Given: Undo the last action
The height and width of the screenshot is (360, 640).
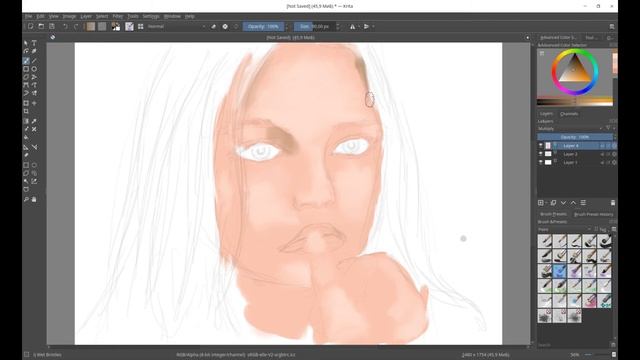Looking at the screenshot, I should click(65, 27).
